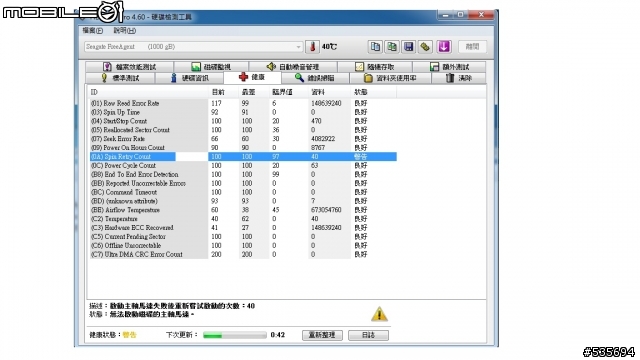
Task: Select the highlighted (0A) Spin Retry Count row
Action: 243,157
